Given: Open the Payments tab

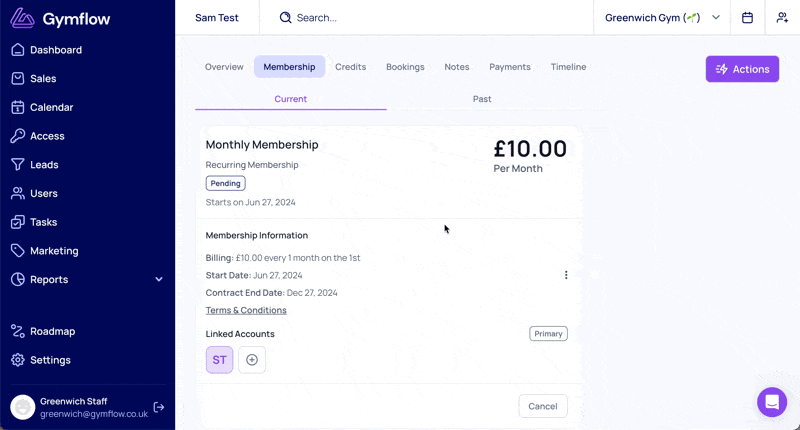Looking at the screenshot, I should click(x=510, y=67).
